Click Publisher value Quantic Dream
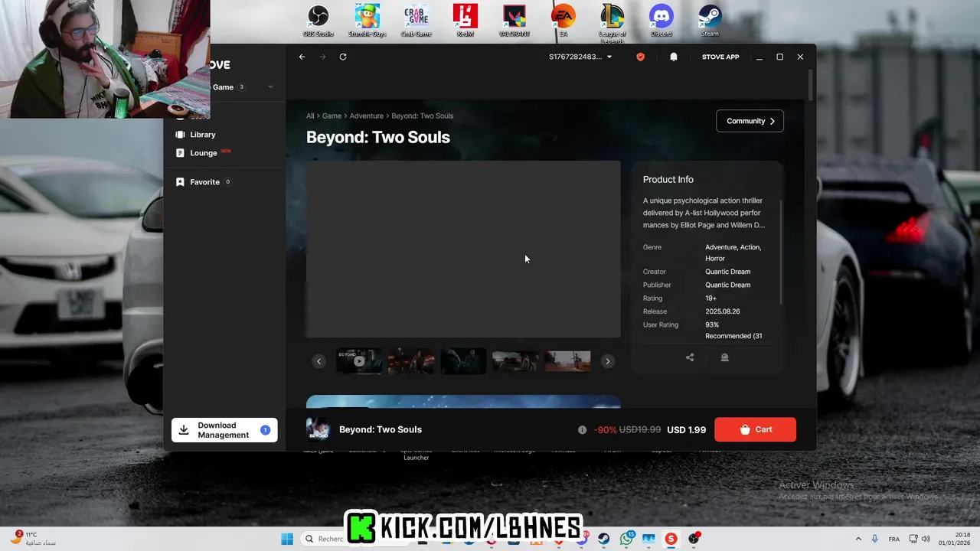Screen dimensions: 980x551 [727, 285]
